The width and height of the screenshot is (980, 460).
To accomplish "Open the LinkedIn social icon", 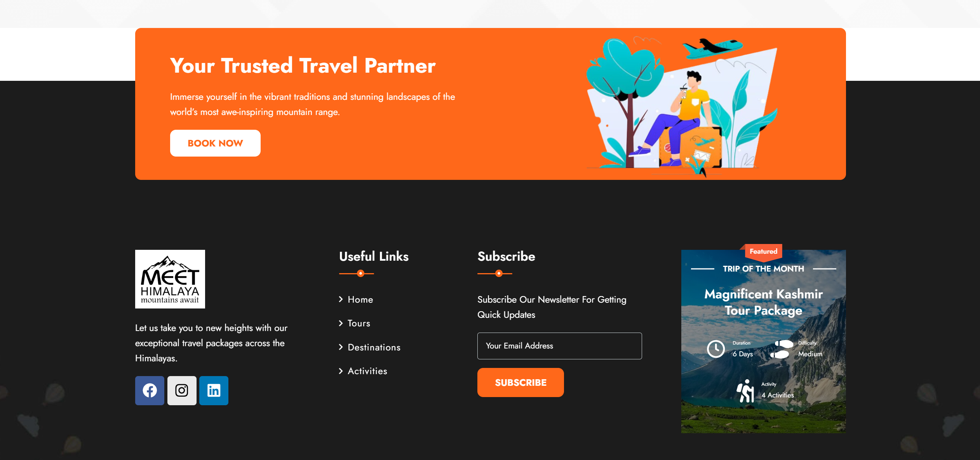I will pos(214,390).
